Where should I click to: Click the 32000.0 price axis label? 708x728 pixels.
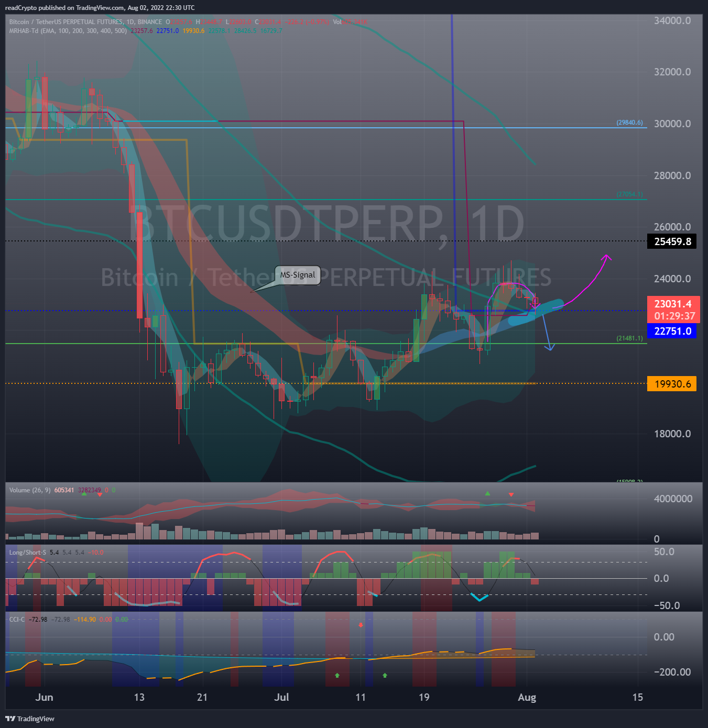pyautogui.click(x=672, y=72)
